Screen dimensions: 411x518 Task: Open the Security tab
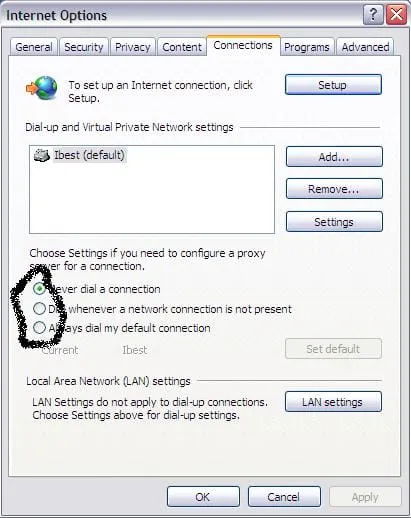(x=84, y=47)
